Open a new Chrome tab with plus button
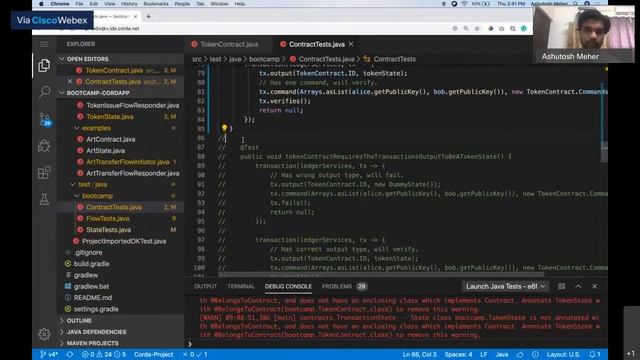 [149, 16]
